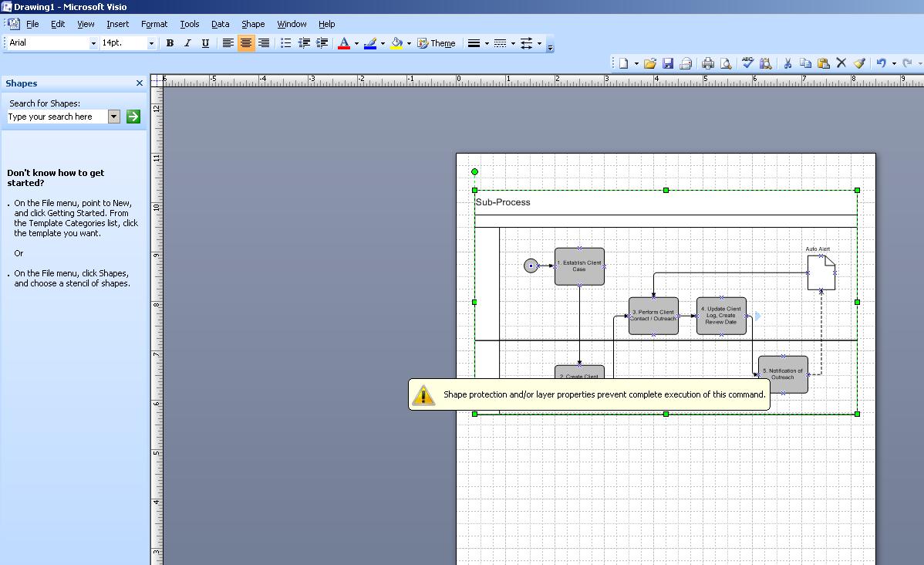Paste from the clipboard

coord(824,63)
